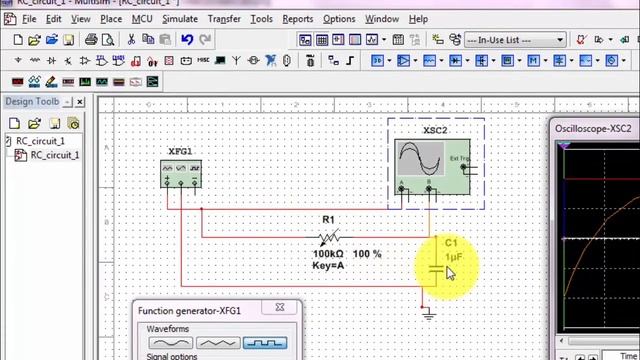The image size is (640, 360).
Task: Select the R1 potentiometer on schematic
Action: tap(329, 237)
